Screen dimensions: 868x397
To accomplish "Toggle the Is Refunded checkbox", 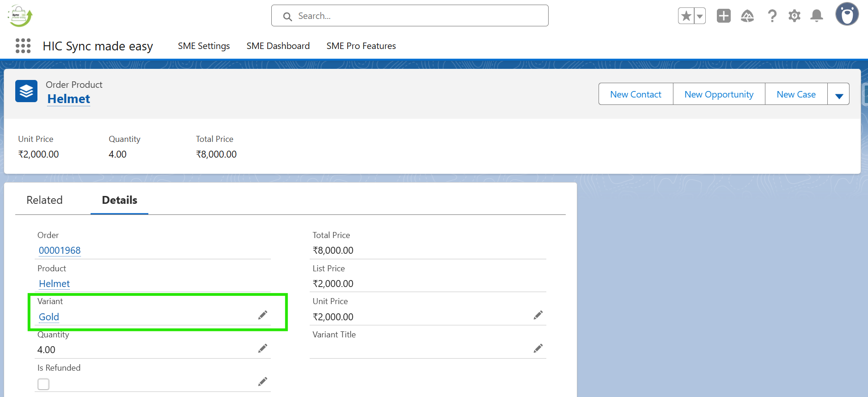I will 43,384.
